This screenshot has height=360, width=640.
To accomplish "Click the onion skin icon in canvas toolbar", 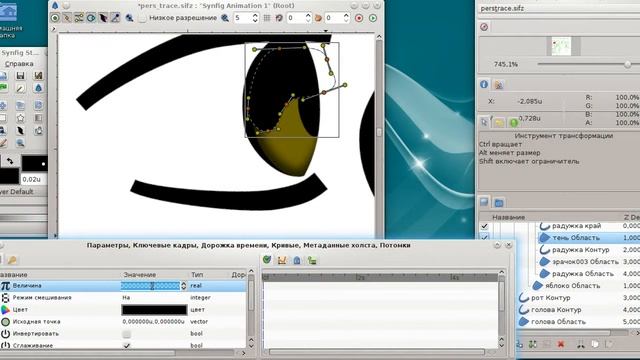I will coord(318,18).
